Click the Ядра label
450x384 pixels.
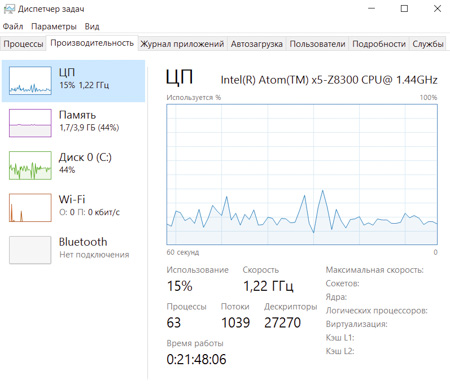[336, 297]
